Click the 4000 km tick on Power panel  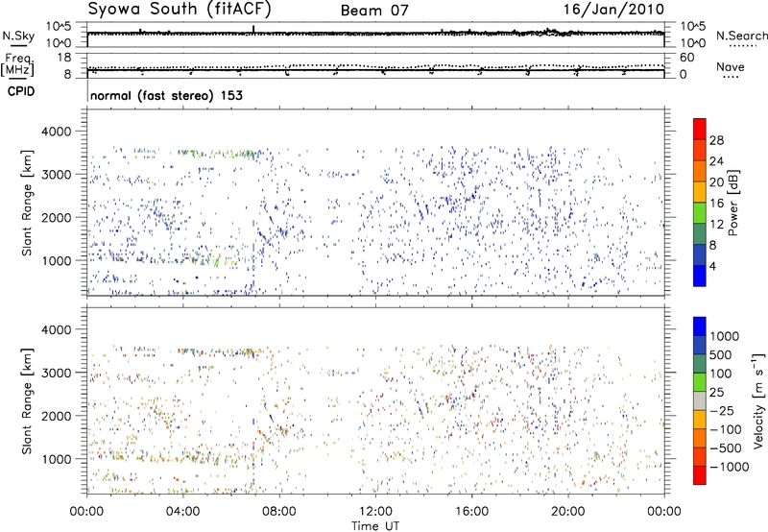[x=57, y=132]
